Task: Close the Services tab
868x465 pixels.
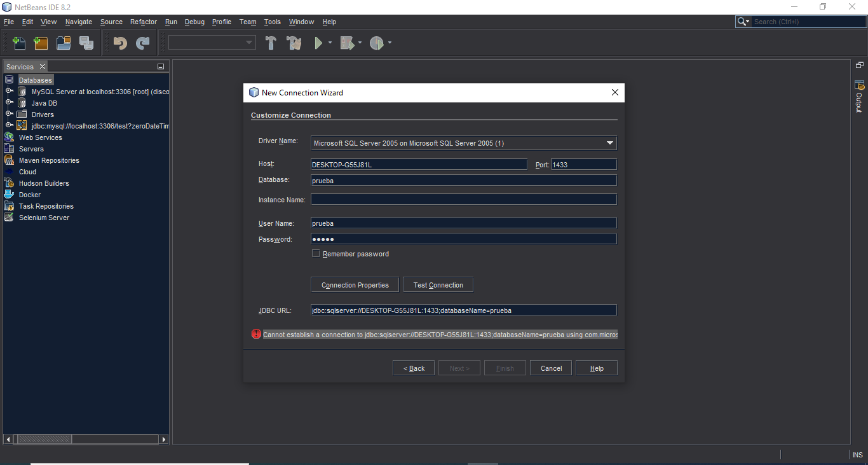Action: coord(43,67)
